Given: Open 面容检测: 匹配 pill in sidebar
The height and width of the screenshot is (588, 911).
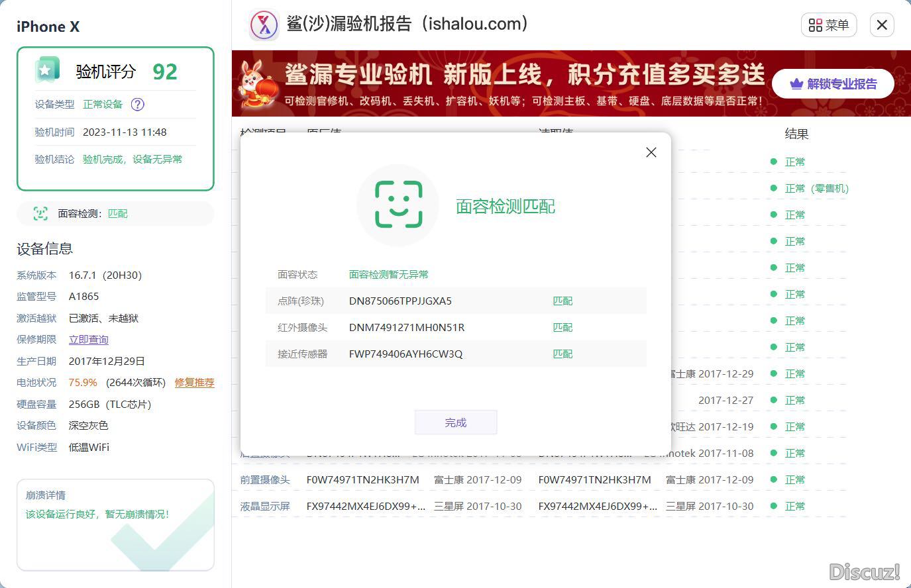Looking at the screenshot, I should pos(115,213).
